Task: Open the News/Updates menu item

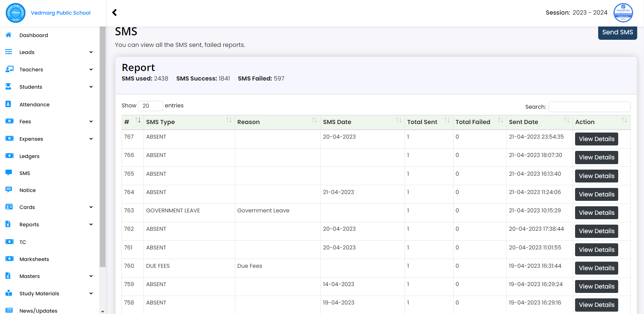Action: (x=38, y=310)
